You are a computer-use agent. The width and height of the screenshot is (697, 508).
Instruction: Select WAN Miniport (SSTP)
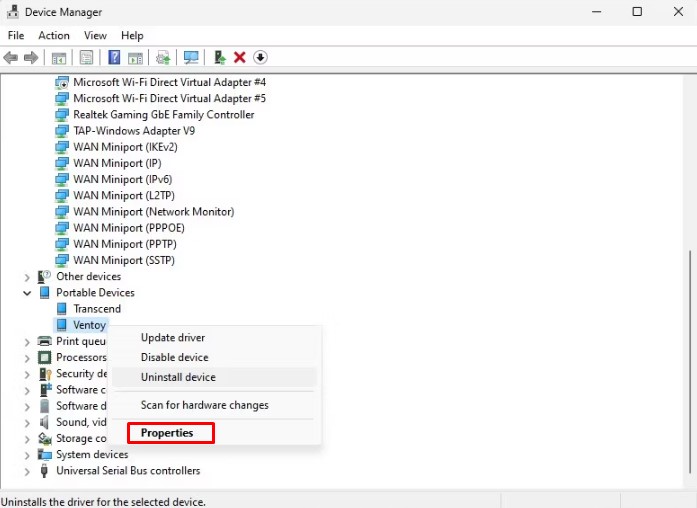point(124,260)
